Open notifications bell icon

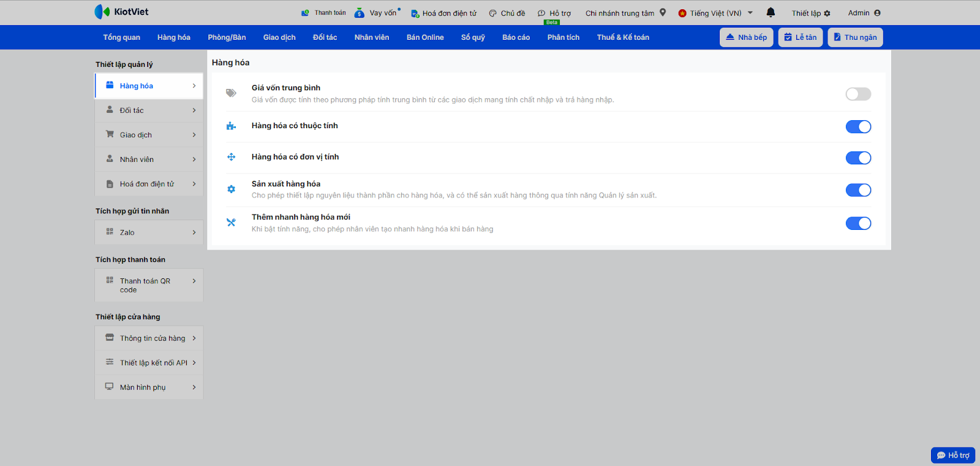771,12
